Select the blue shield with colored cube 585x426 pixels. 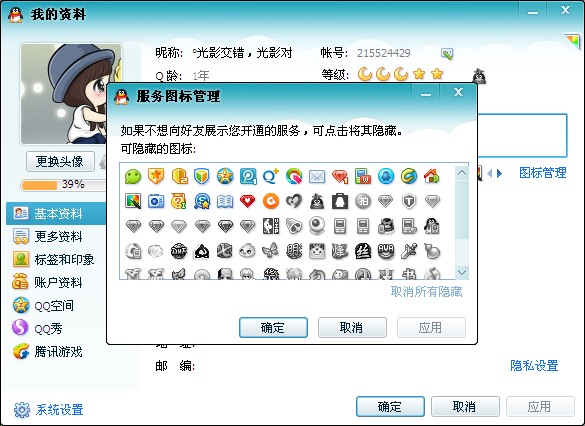point(202,176)
